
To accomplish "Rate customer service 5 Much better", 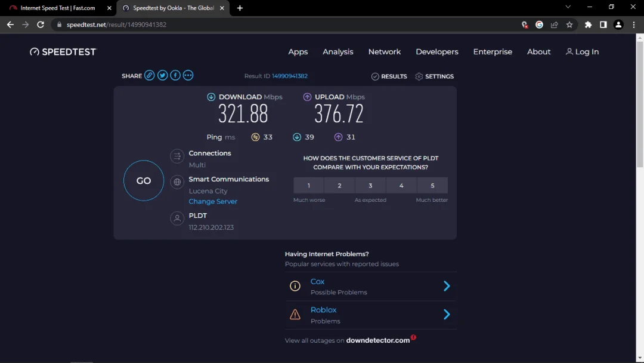I will (x=432, y=186).
